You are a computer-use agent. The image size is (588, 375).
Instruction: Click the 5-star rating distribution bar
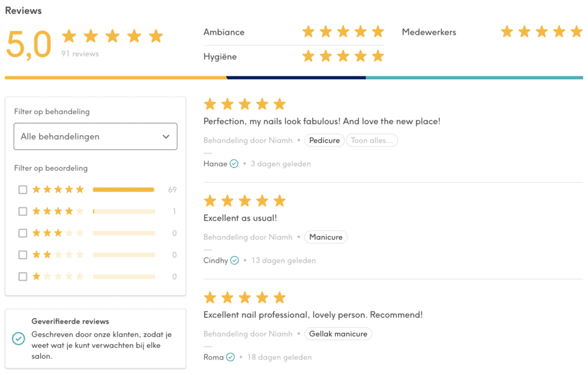pyautogui.click(x=123, y=189)
